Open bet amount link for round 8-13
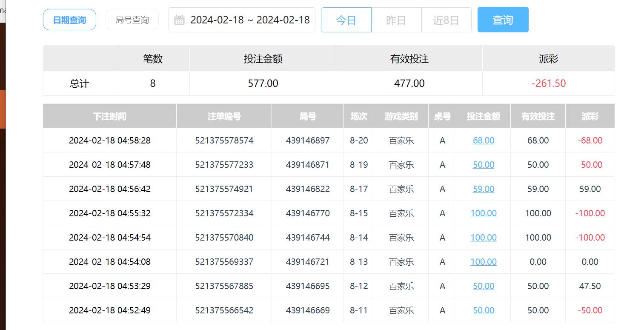644x330 pixels. pos(483,262)
